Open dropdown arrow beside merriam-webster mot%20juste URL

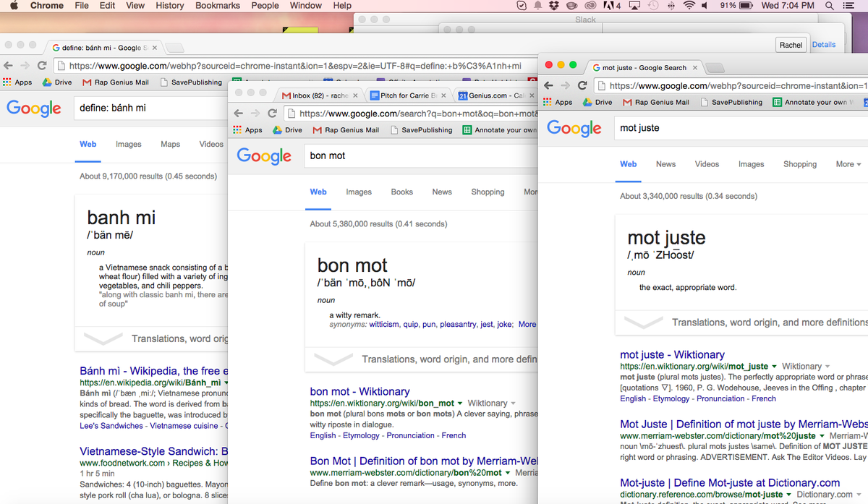822,436
